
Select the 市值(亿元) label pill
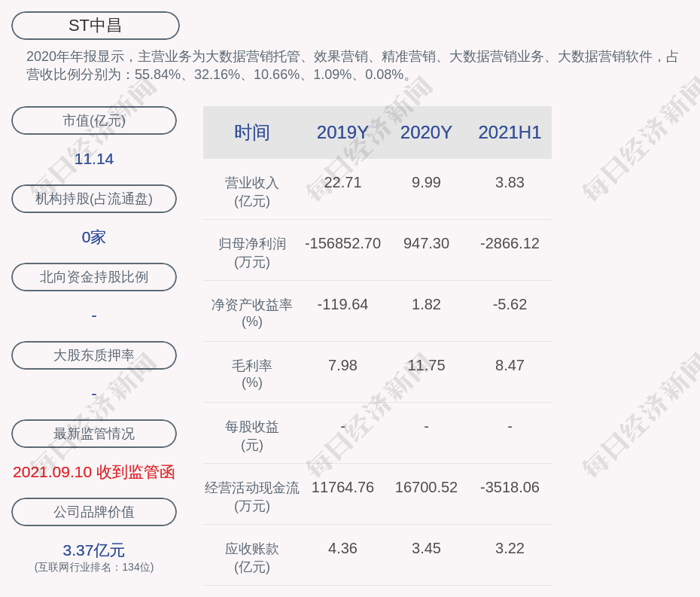click(94, 120)
